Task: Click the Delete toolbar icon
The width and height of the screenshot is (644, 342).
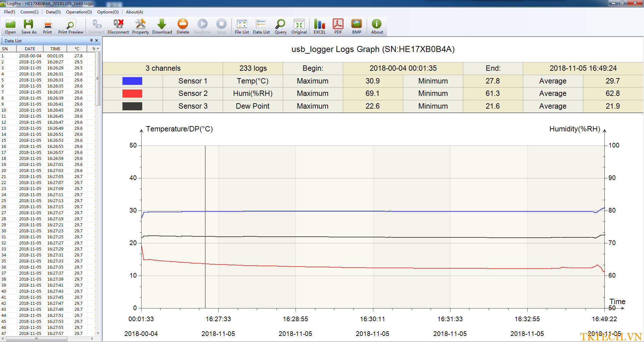Action: click(x=183, y=26)
